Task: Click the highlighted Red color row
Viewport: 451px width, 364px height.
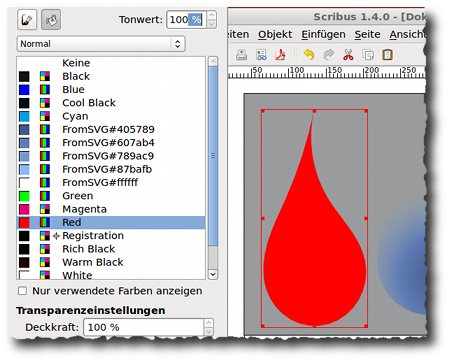Action: click(x=111, y=222)
